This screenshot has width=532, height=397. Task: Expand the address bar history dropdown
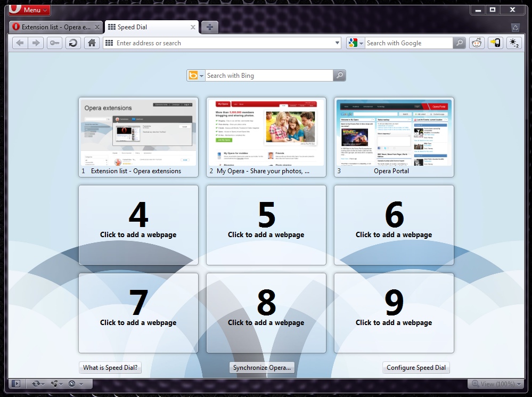click(x=337, y=43)
